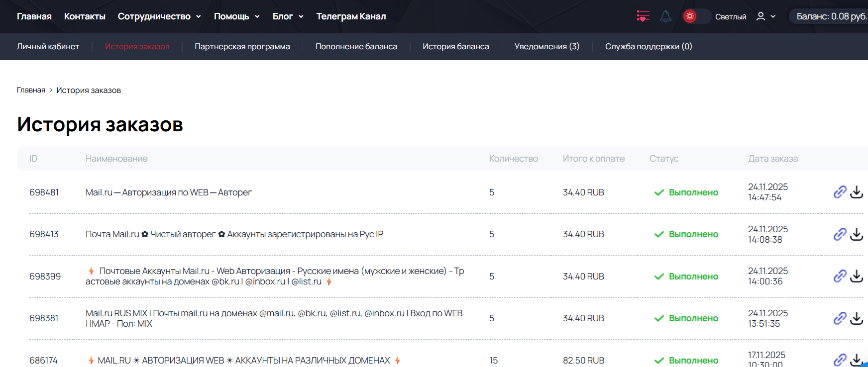
Task: Toggle the Светлый theme switch
Action: (x=696, y=16)
